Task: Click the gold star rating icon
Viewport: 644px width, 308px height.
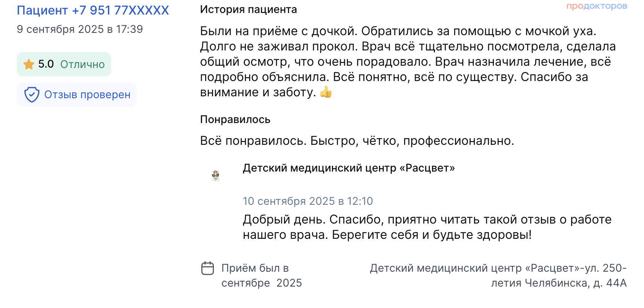Action: 29,64
